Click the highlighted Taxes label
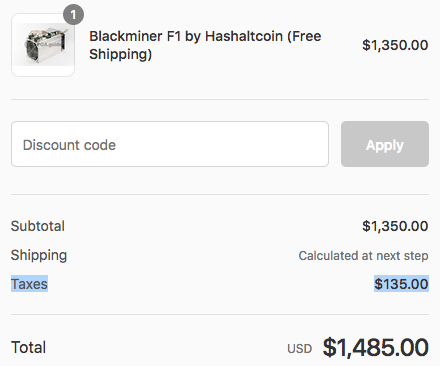The image size is (440, 366). [x=29, y=284]
